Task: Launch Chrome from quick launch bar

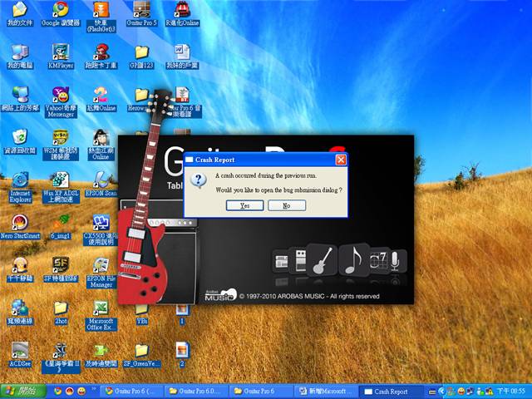Action: tap(57, 392)
